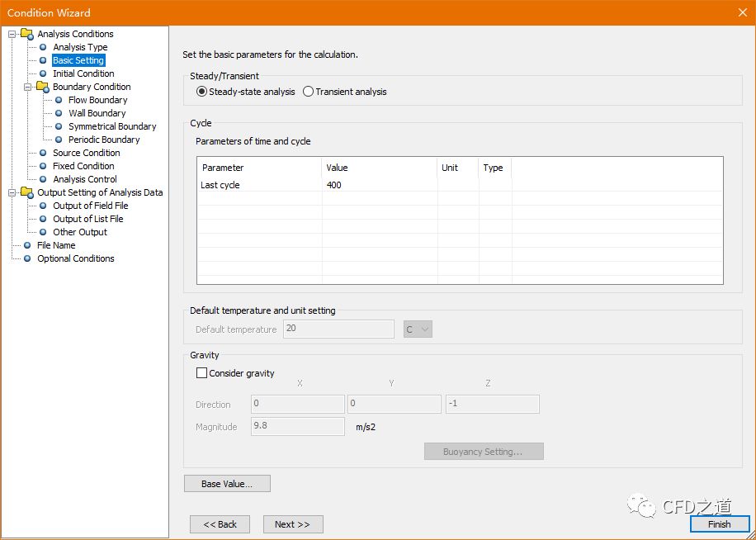Select Transient analysis radio button
This screenshot has height=540, width=756.
[309, 92]
